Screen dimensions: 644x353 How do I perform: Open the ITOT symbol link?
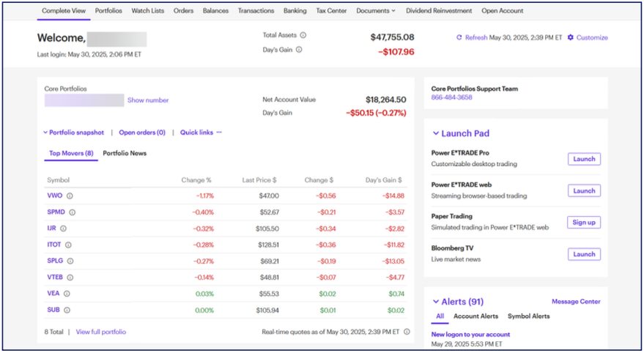tap(53, 244)
